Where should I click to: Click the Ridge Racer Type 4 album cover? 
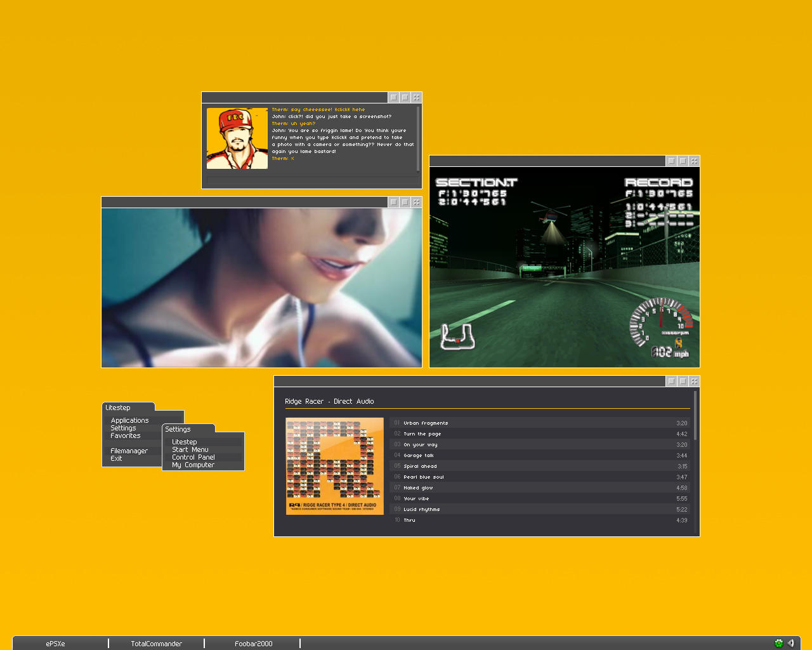(335, 466)
